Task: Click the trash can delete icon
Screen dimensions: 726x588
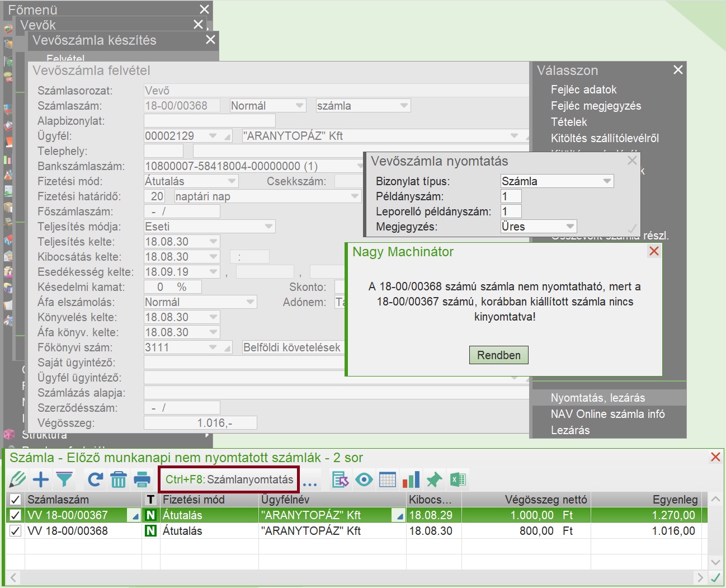Action: 119,479
